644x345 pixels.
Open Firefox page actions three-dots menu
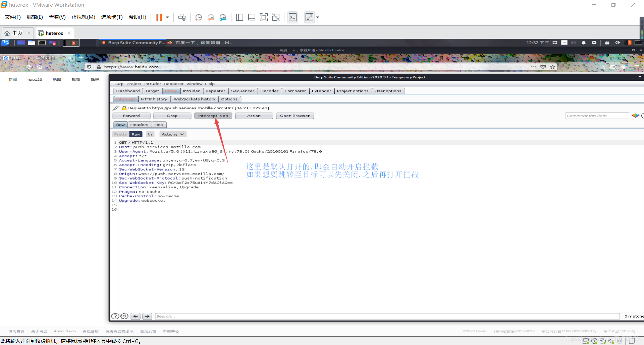(534, 67)
